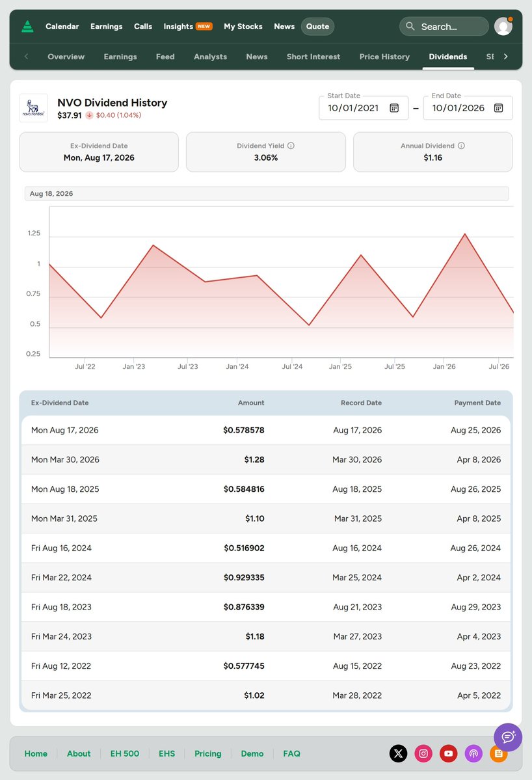Click the End Date field 10/01/2026
The image size is (532, 780).
tap(468, 108)
